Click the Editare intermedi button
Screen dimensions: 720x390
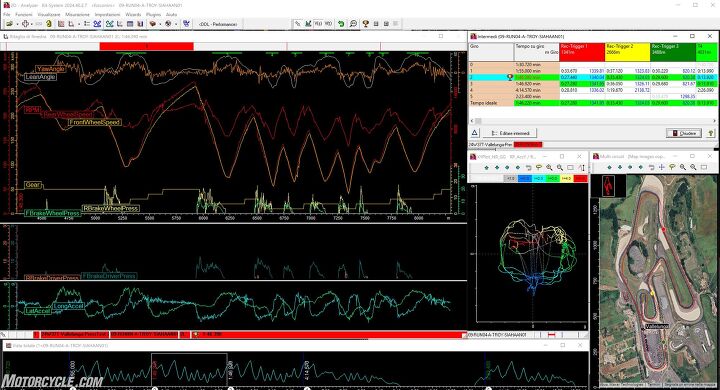click(510, 133)
